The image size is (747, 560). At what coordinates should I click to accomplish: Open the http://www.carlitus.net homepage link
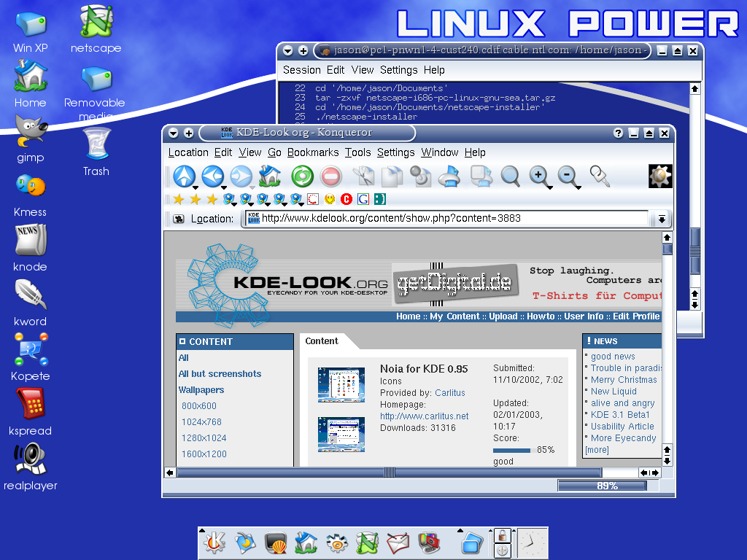click(x=424, y=416)
